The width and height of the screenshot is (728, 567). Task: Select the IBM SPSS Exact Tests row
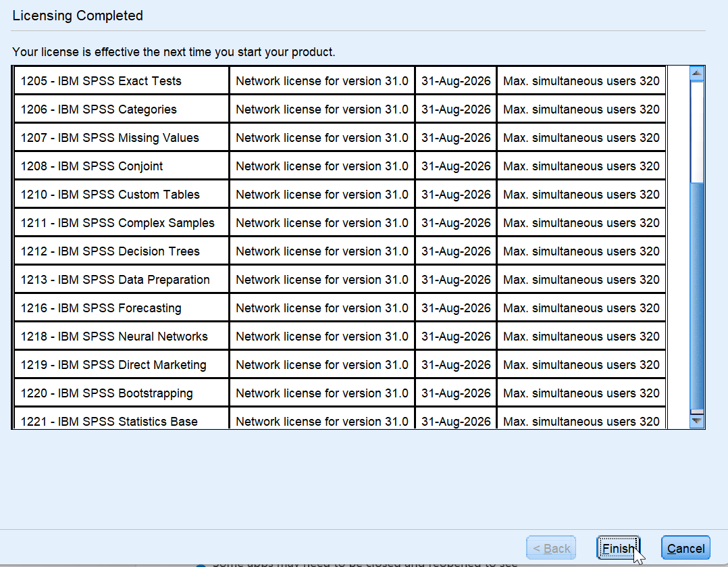tap(120, 80)
